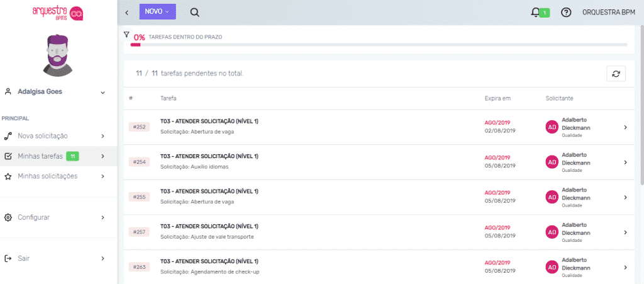Image resolution: width=644 pixels, height=284 pixels.
Task: Open the notifications bell icon
Action: pyautogui.click(x=536, y=12)
